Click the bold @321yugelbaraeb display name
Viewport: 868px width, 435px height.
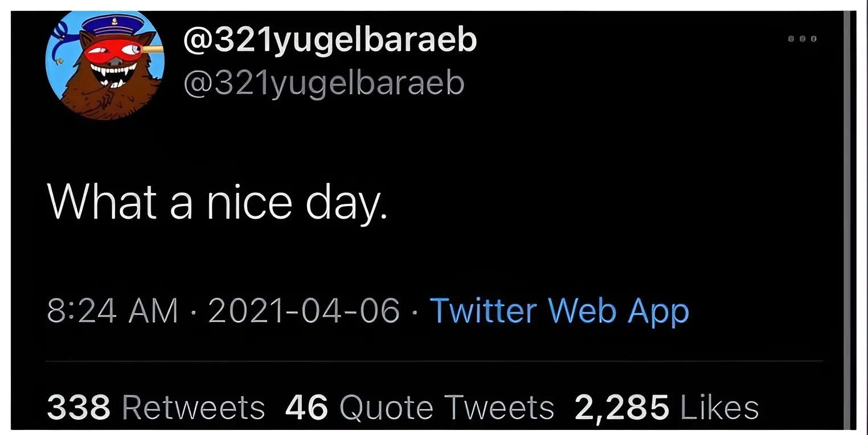(330, 40)
